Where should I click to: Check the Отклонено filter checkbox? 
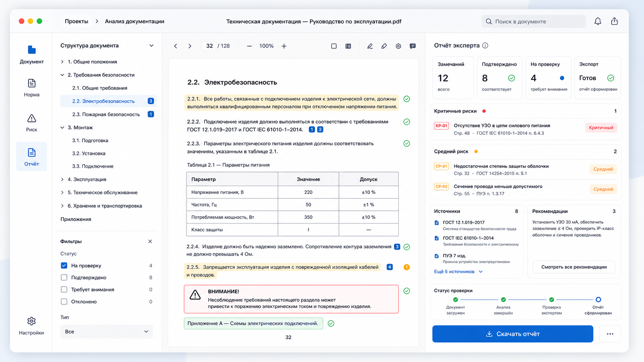pos(64,302)
